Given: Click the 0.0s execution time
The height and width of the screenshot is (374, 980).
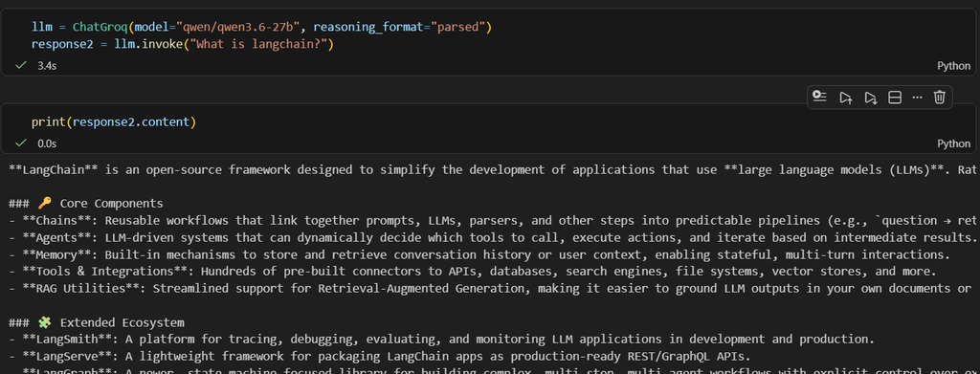Looking at the screenshot, I should [x=47, y=143].
